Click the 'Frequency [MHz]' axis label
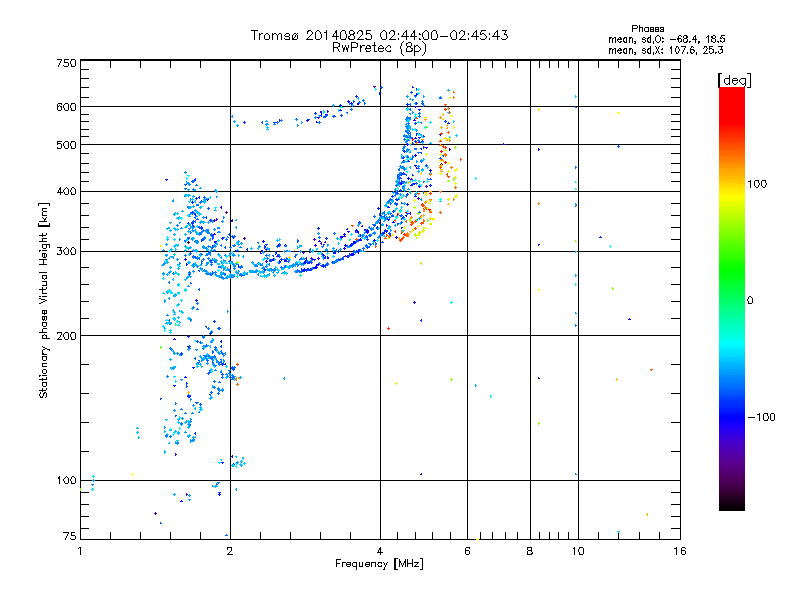 379,564
